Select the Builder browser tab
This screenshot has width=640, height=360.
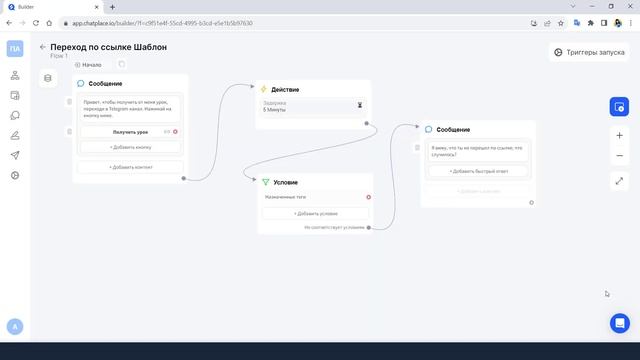point(53,7)
